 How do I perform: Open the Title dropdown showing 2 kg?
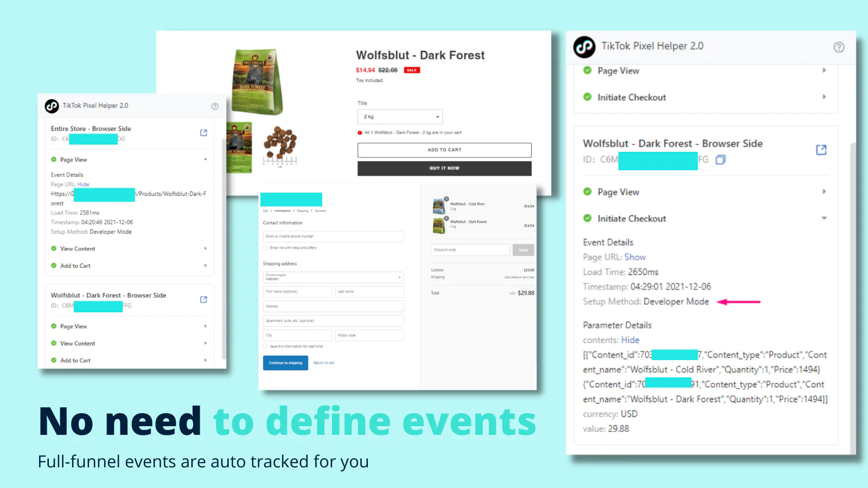[x=400, y=117]
